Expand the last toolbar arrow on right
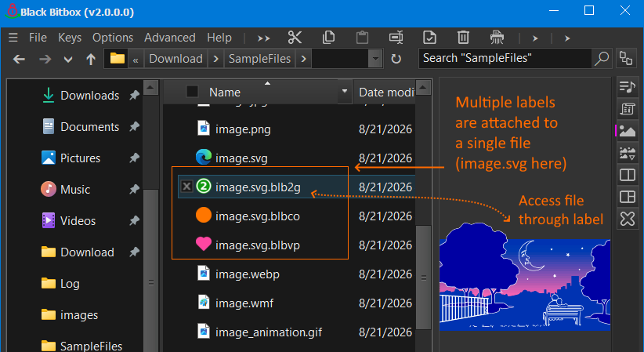Image resolution: width=644 pixels, height=352 pixels. [x=567, y=38]
